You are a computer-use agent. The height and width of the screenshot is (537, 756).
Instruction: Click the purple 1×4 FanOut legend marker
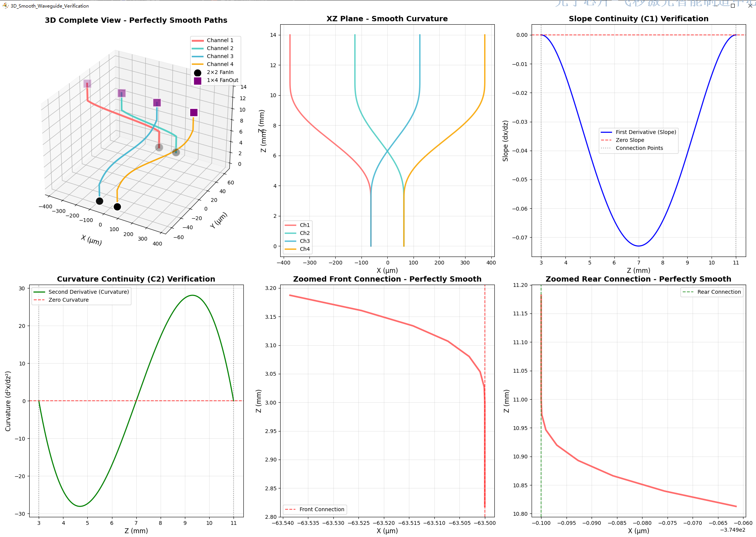197,80
